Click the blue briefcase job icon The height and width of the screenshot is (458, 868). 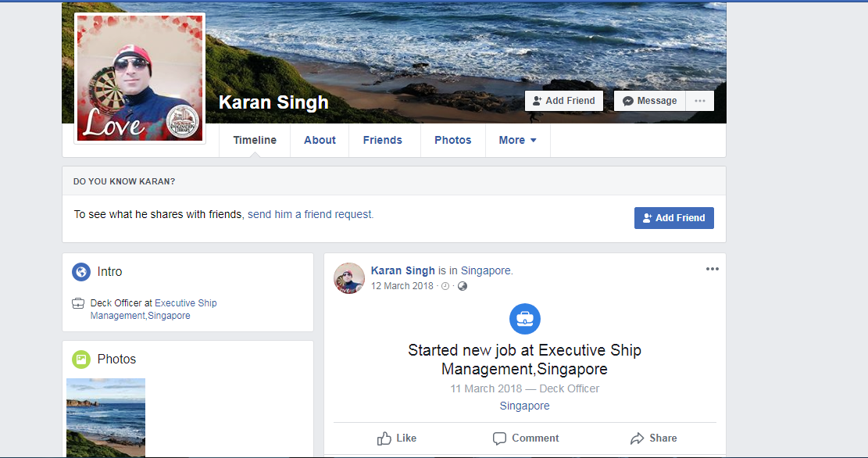524,319
